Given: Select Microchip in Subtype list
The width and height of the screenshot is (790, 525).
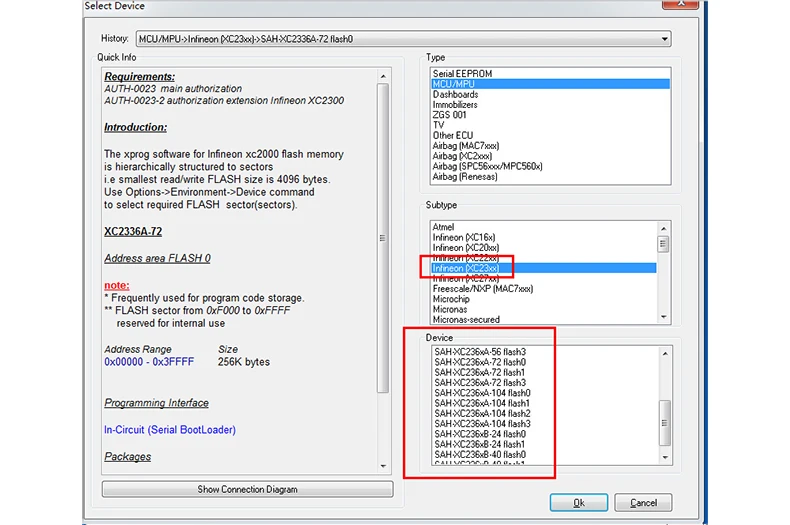Looking at the screenshot, I should point(544,299).
